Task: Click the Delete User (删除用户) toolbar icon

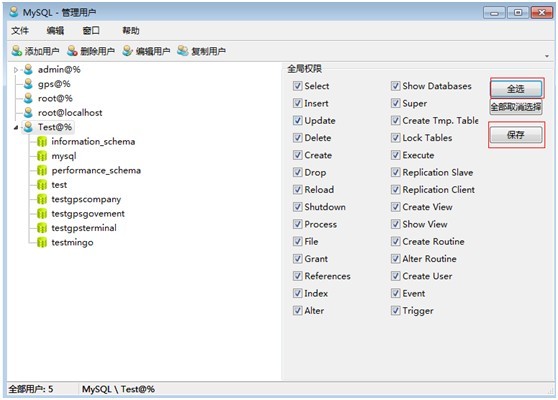Action: (x=72, y=51)
